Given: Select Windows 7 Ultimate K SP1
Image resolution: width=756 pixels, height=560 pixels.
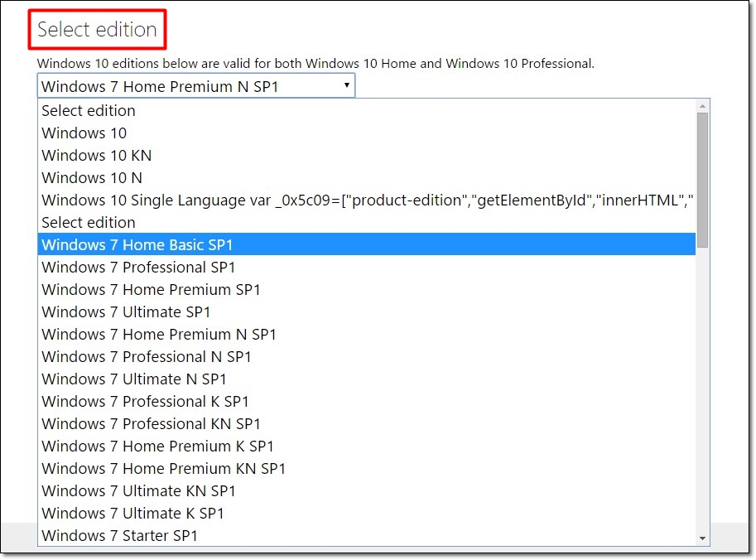Looking at the screenshot, I should (x=367, y=514).
